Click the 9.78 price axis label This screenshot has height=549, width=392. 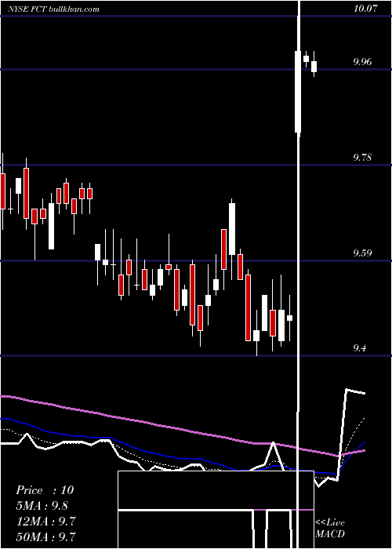(x=362, y=158)
